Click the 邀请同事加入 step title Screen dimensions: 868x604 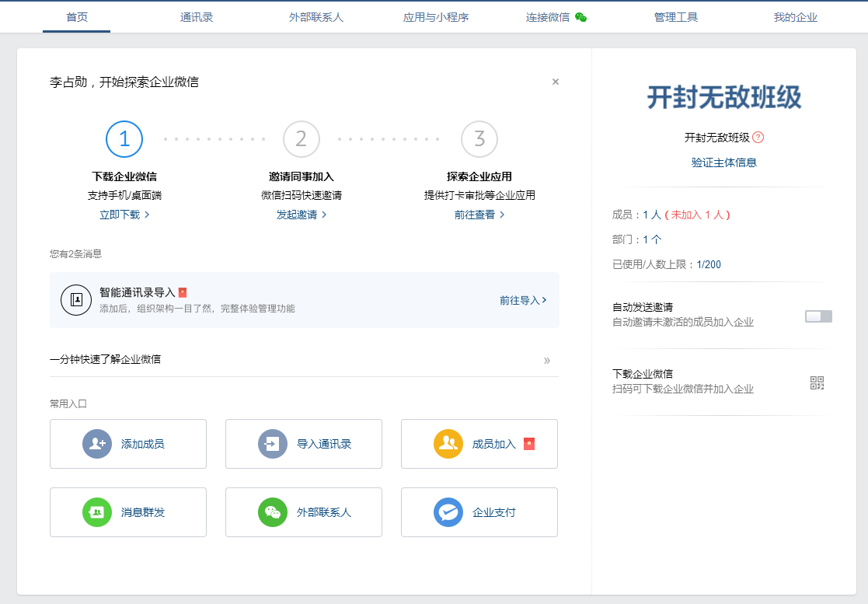click(302, 176)
